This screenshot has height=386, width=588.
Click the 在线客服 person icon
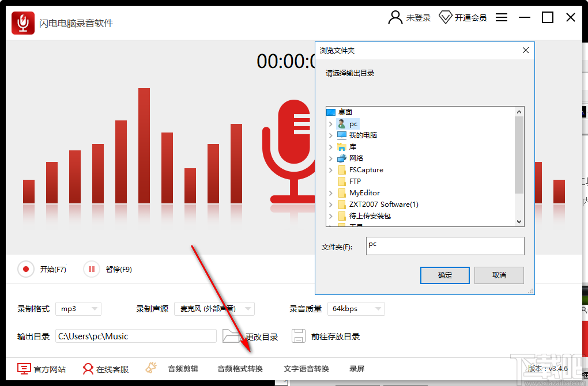(x=88, y=368)
